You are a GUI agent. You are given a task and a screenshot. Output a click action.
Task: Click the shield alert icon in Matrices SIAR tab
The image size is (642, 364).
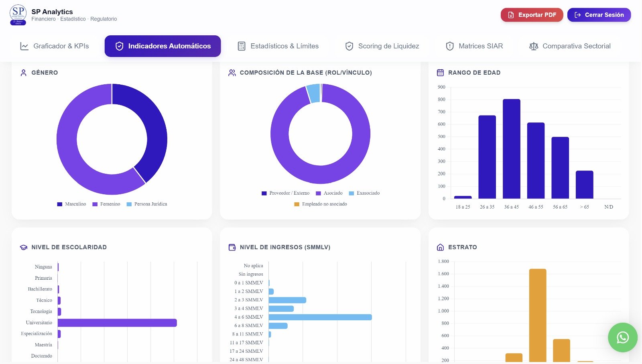450,46
